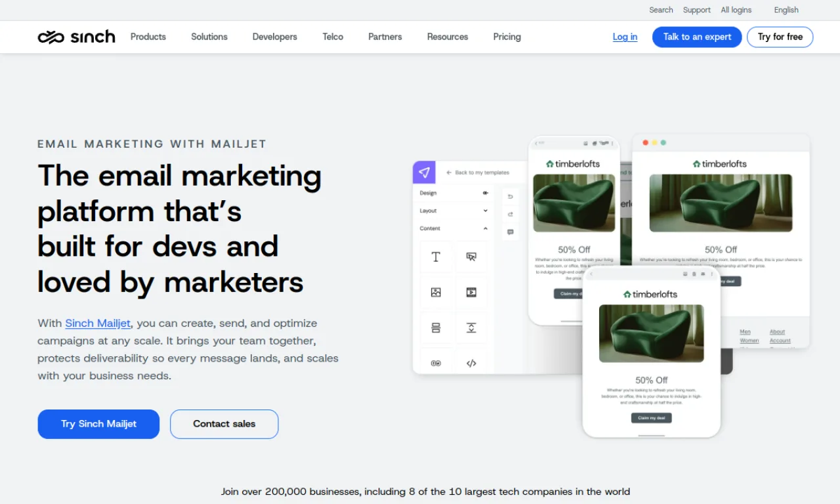This screenshot has height=504, width=840.
Task: Click the mail icon on front phone mockup
Action: click(703, 274)
